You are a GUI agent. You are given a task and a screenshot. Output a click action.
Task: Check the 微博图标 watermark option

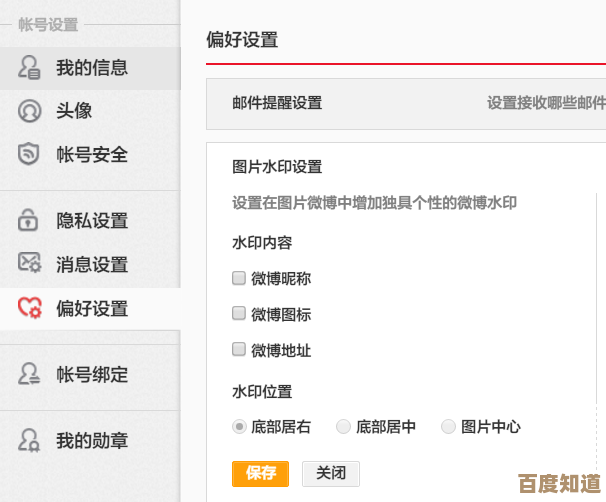coord(239,313)
